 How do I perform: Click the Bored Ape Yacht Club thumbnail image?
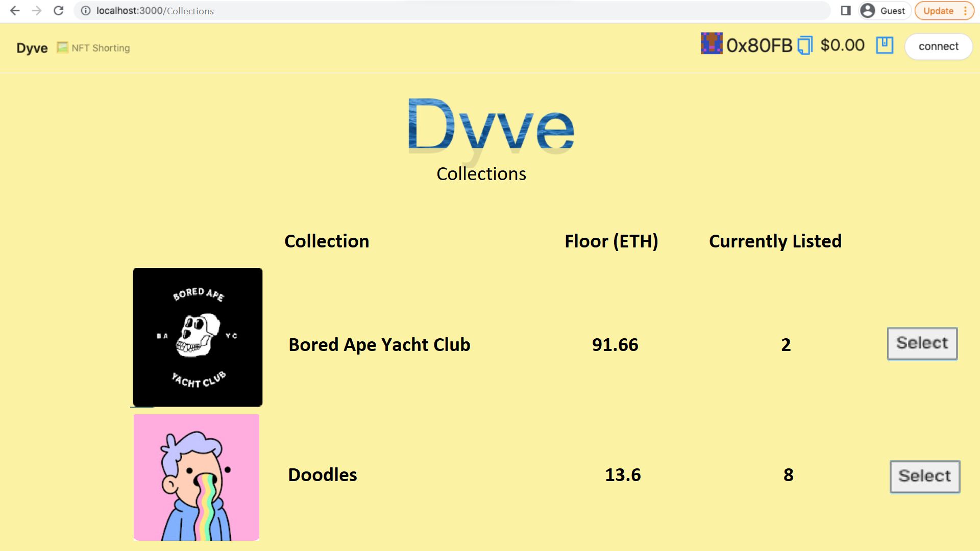point(197,337)
